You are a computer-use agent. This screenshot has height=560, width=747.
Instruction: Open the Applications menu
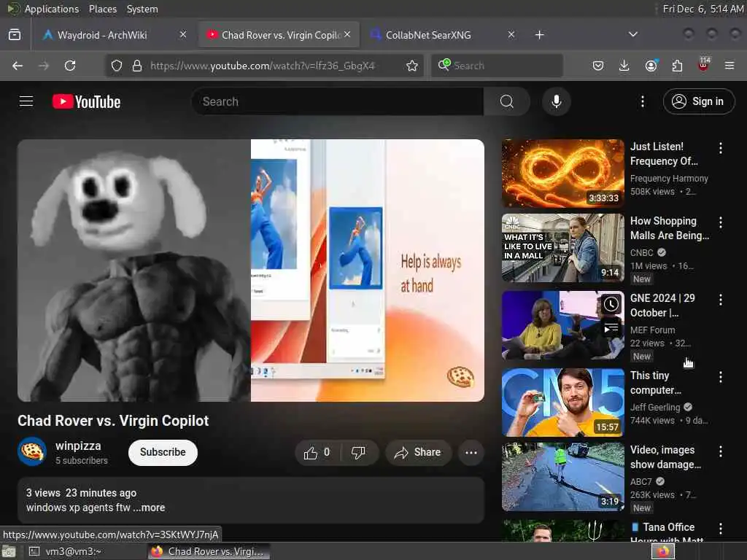(52, 9)
